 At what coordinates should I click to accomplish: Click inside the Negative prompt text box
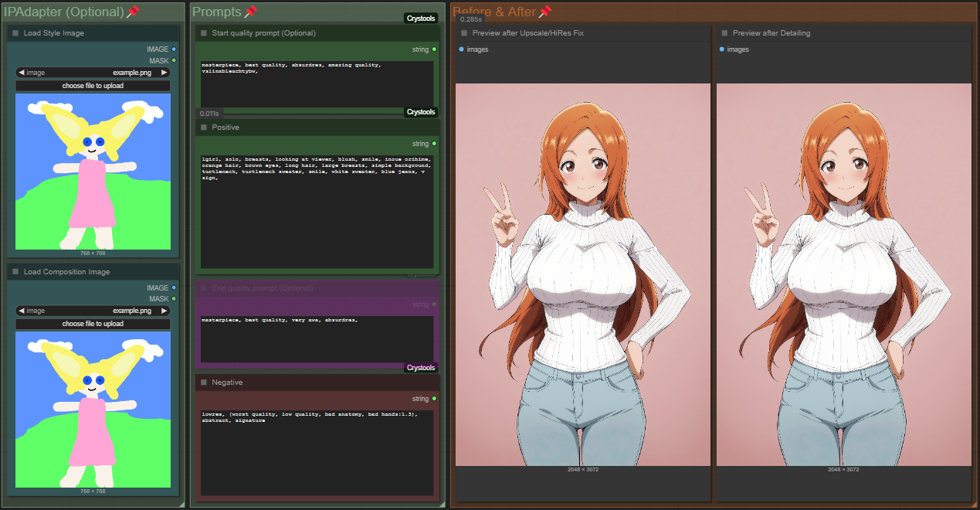tap(317, 452)
